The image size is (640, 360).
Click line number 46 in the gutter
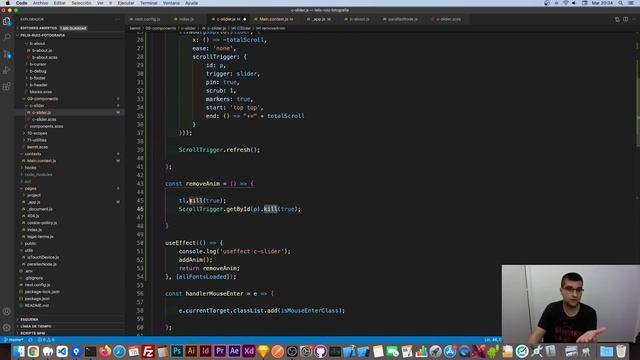(140, 209)
